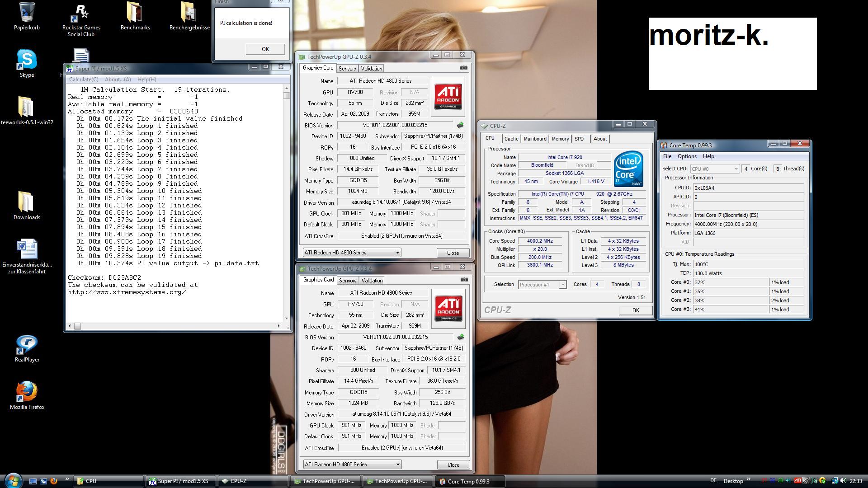The image size is (868, 488).
Task: Open the Options menu in Core Temp
Action: (687, 156)
